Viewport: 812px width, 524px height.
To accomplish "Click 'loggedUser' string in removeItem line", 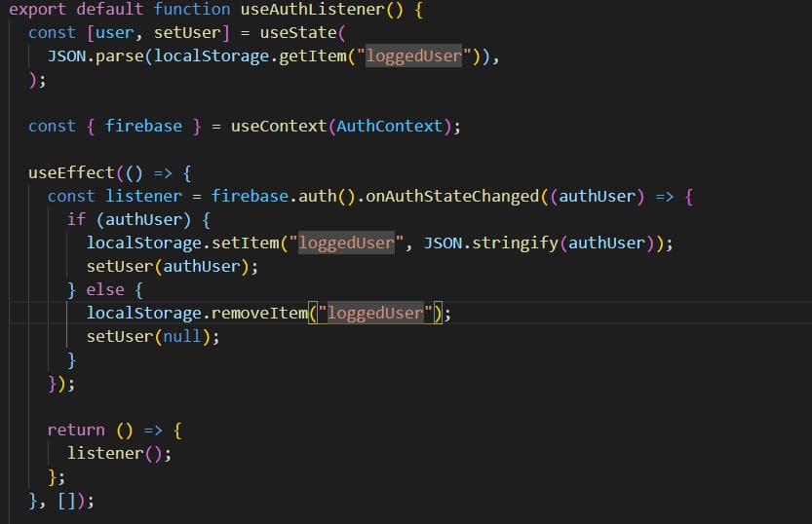I will 375,313.
